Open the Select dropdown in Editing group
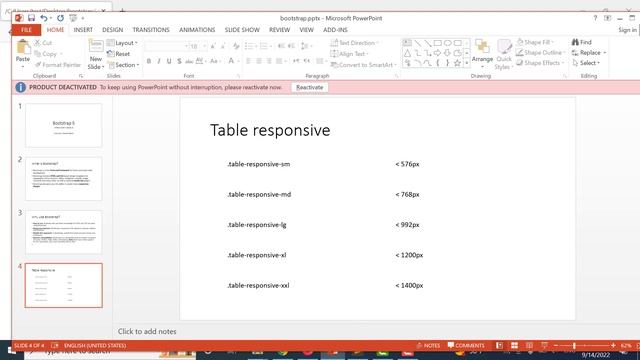The image size is (640, 360). pos(586,63)
